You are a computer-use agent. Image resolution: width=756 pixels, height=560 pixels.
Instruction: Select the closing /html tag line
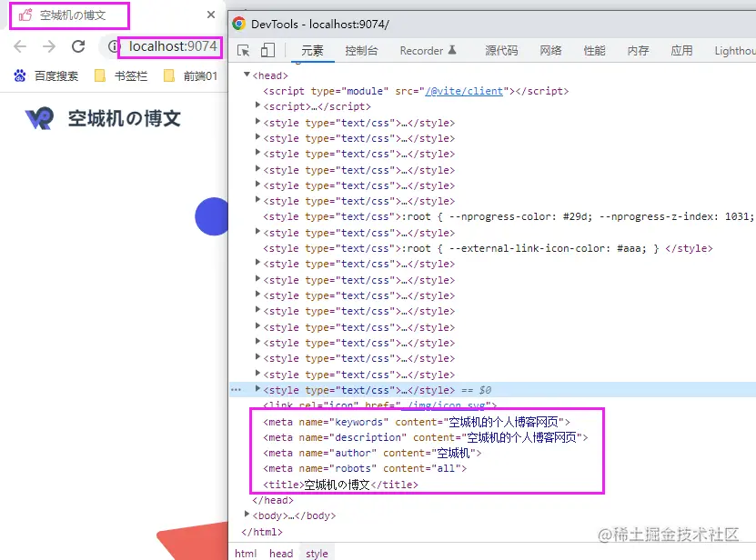[262, 532]
